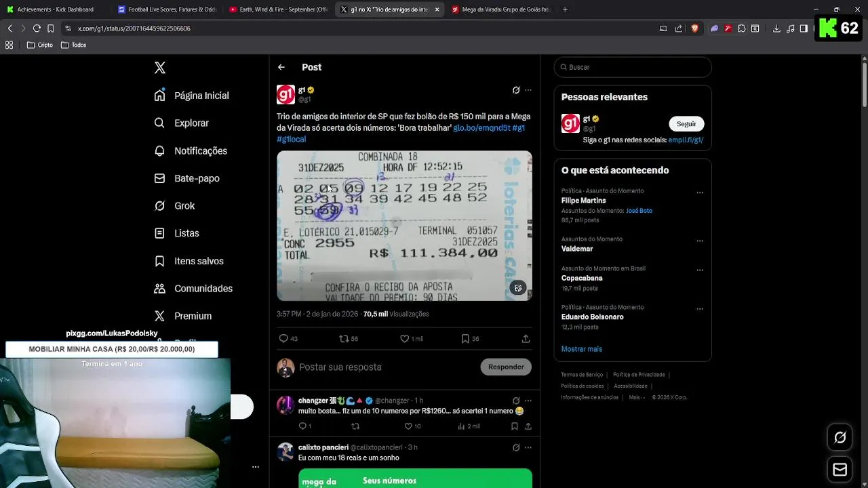
Task: Reply to changzer's comment
Action: [x=304, y=426]
